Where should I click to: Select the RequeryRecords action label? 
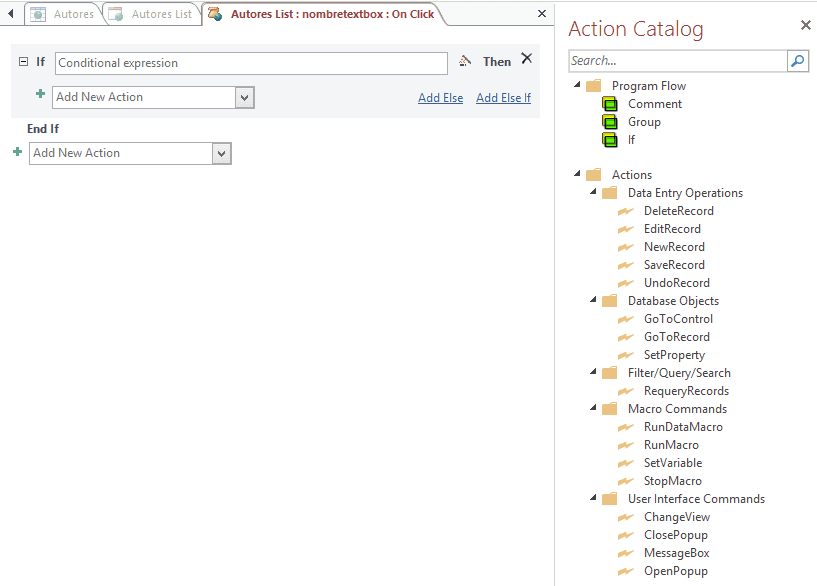(x=686, y=391)
